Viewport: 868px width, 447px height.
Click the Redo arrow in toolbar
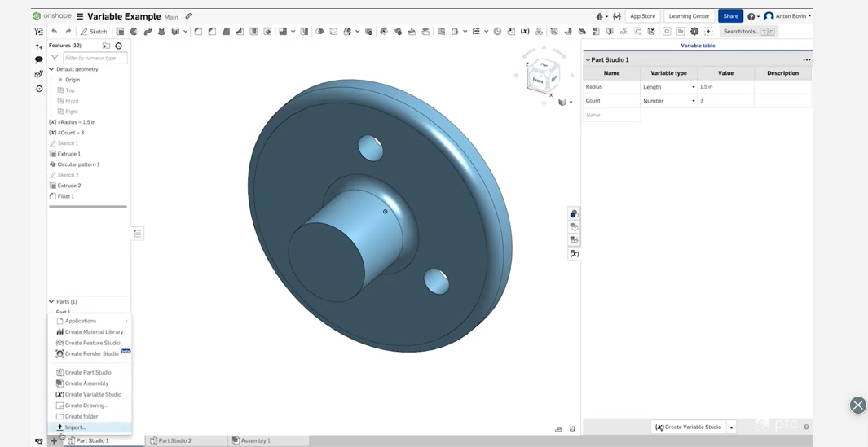point(68,32)
